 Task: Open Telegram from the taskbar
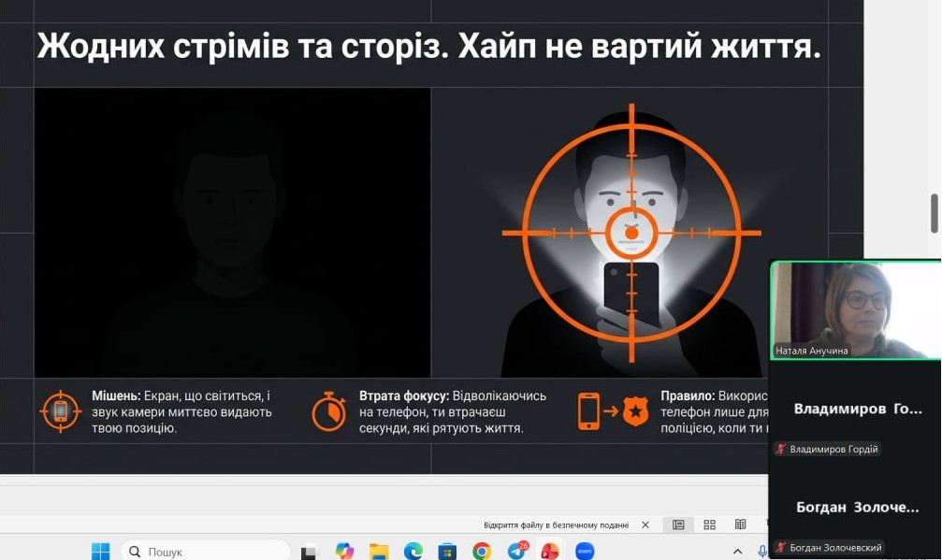click(515, 551)
